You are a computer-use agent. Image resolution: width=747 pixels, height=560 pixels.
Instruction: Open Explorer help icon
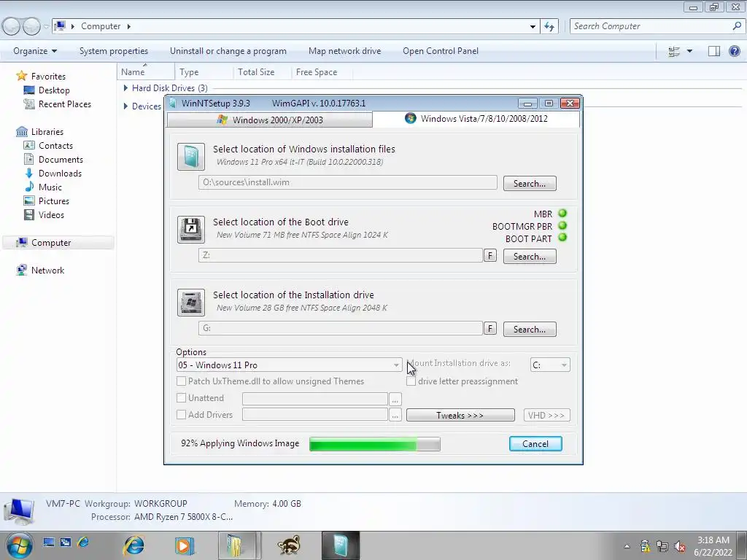(735, 51)
